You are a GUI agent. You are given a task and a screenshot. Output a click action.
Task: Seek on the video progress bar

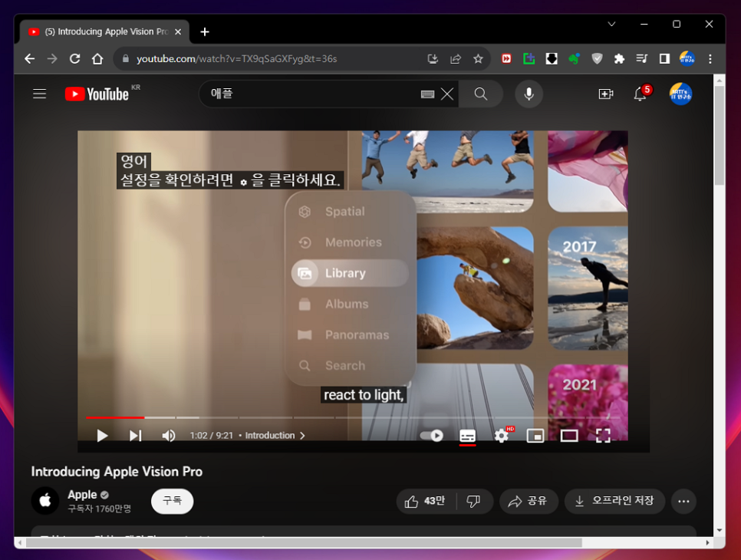click(353, 417)
